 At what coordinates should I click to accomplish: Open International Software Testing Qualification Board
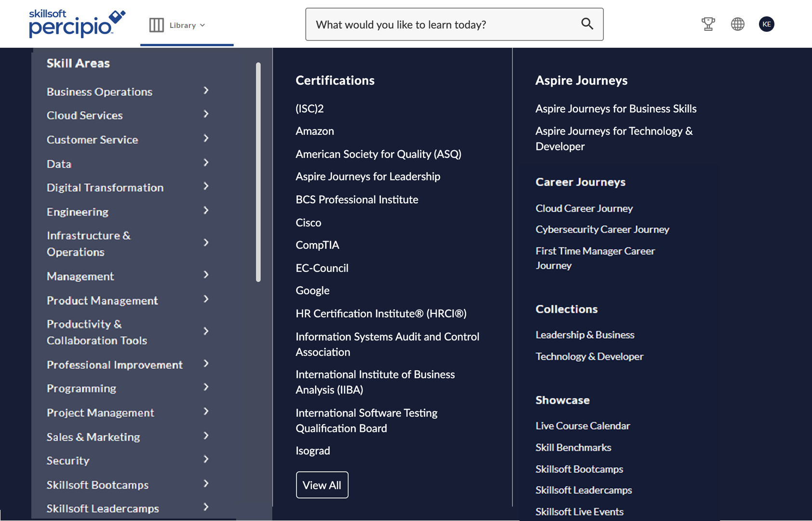tap(367, 421)
